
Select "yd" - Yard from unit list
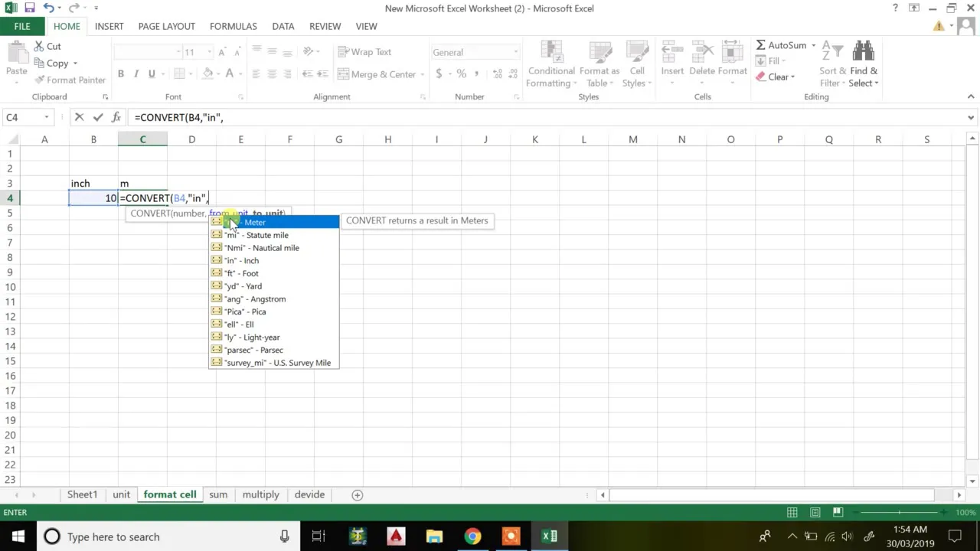[x=273, y=286]
